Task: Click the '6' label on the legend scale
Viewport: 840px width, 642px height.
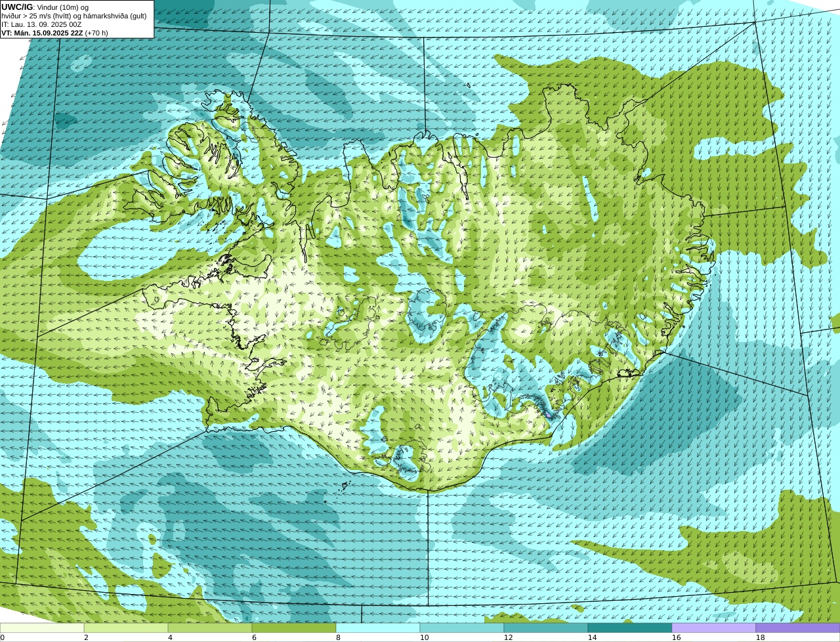Action: (254, 637)
